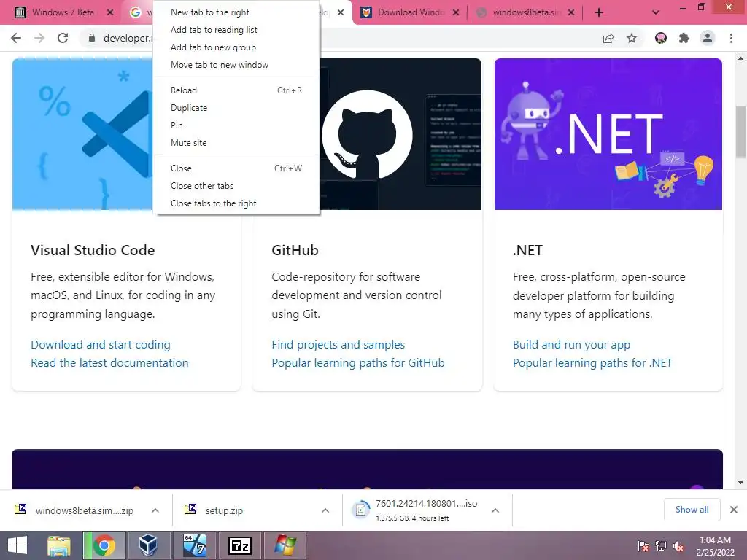The height and width of the screenshot is (560, 747).
Task: Click the windows8beta zip file icon
Action: point(20,509)
